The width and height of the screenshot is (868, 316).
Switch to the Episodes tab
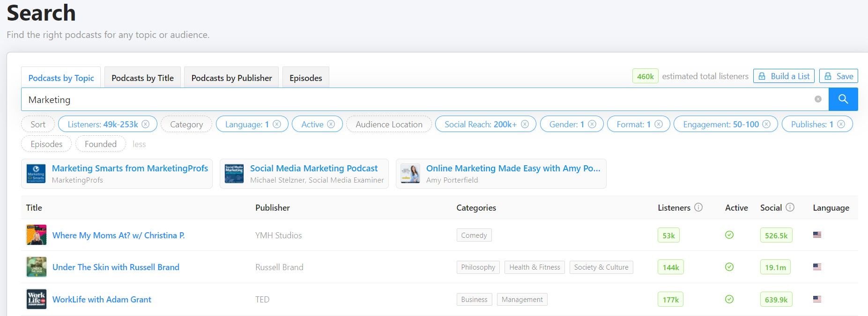click(305, 78)
